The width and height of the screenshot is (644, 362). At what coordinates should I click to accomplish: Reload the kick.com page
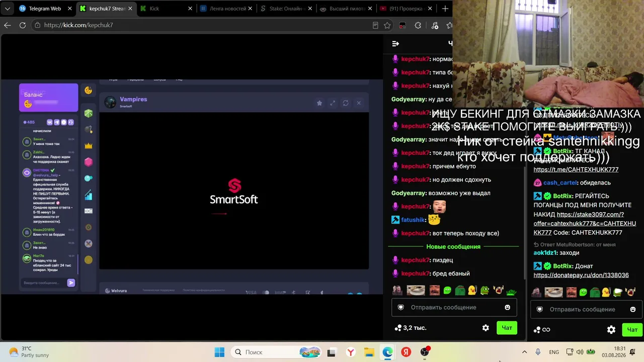point(23,25)
